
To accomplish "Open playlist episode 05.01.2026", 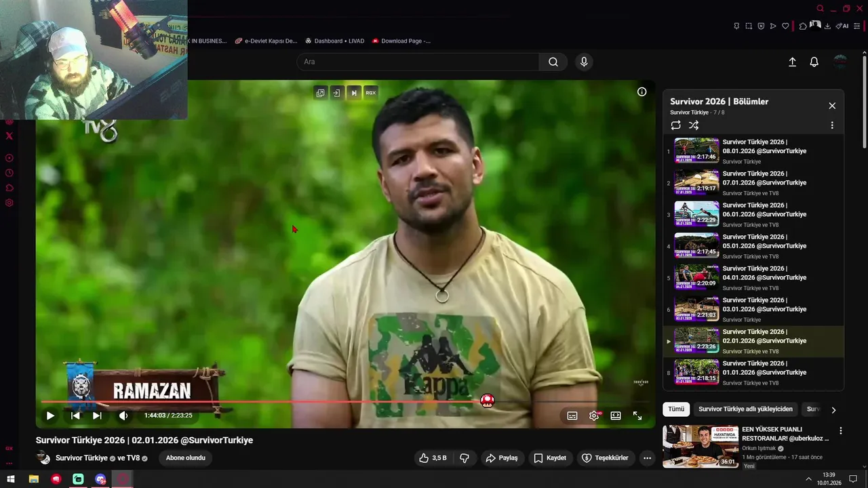I will [753, 246].
